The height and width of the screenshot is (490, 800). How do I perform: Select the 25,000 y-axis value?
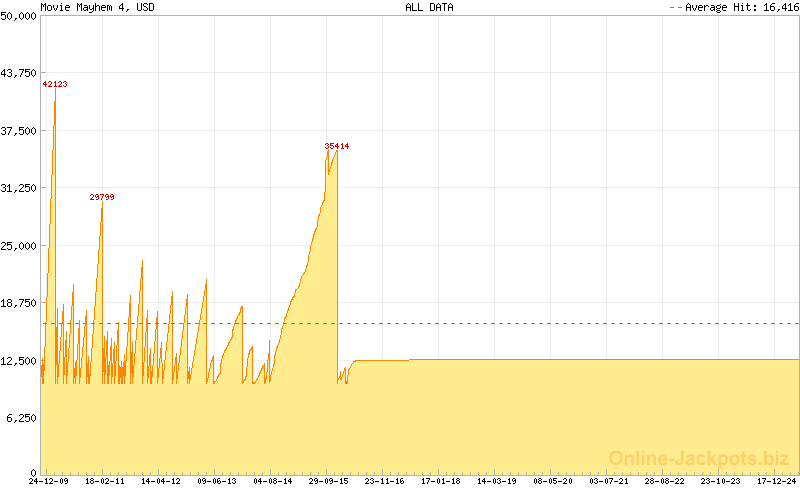pyautogui.click(x=20, y=246)
